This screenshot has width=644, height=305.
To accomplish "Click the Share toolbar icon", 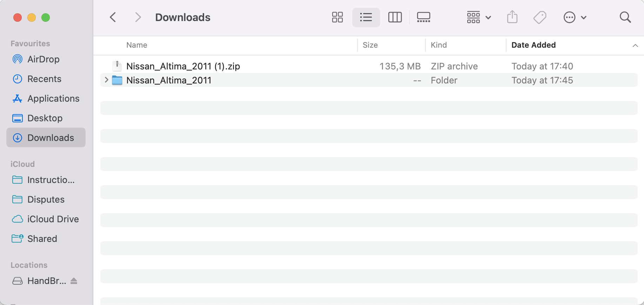I will point(512,17).
